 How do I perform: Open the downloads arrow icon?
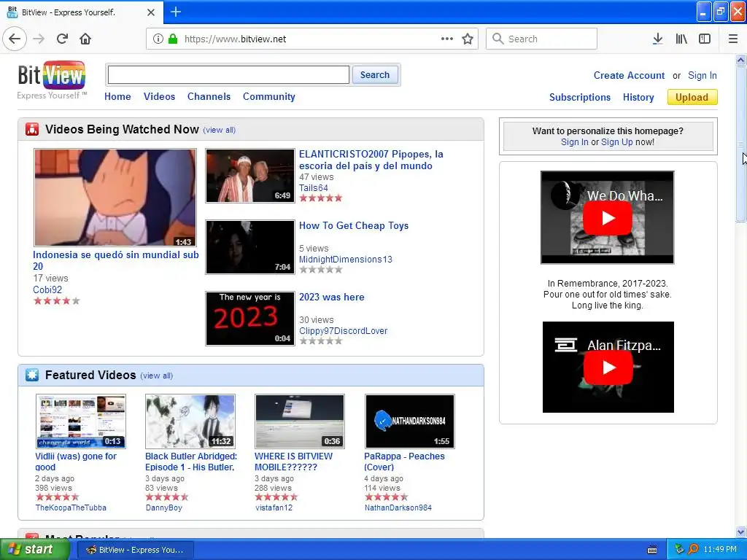coord(657,39)
